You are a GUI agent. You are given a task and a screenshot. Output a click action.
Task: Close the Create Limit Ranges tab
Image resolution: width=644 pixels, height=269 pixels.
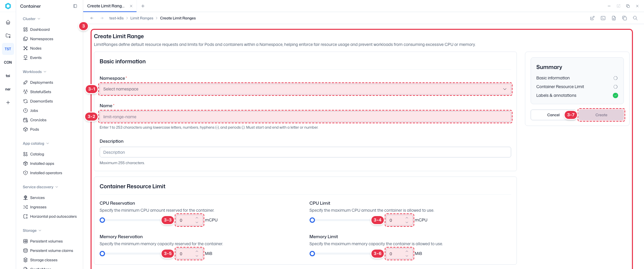131,6
